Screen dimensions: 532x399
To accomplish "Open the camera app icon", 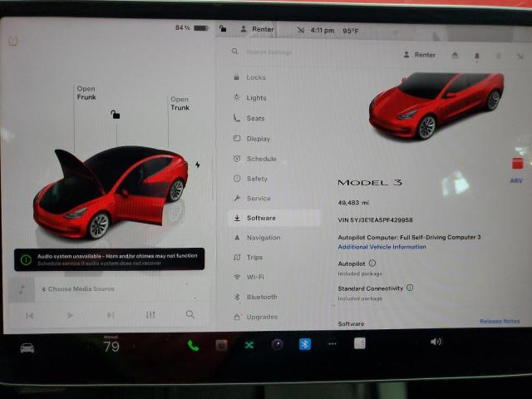I will [277, 345].
